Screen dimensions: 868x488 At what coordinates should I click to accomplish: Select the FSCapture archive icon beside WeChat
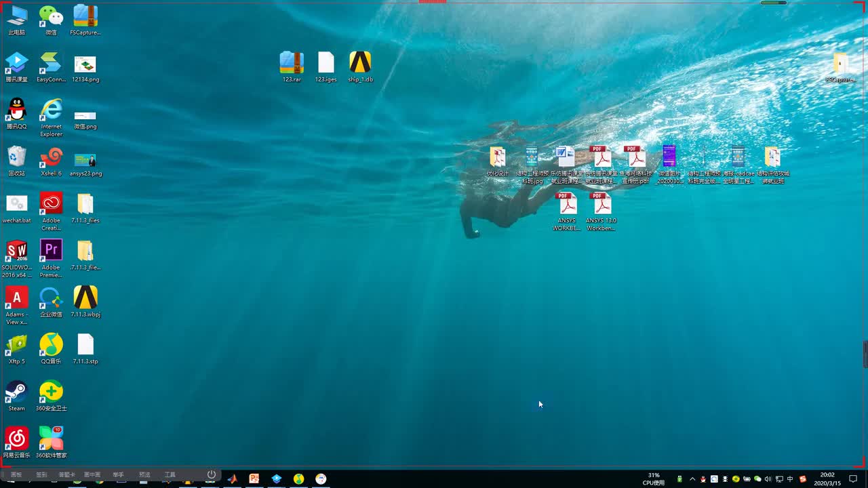[85, 20]
